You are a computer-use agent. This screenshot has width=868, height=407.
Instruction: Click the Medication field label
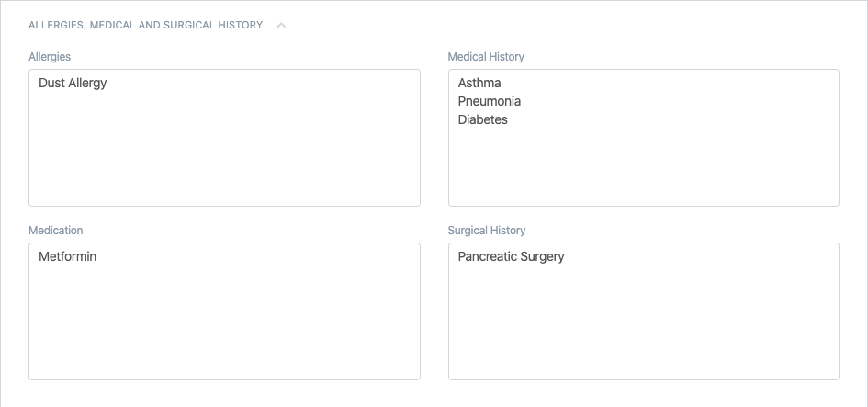(x=56, y=231)
